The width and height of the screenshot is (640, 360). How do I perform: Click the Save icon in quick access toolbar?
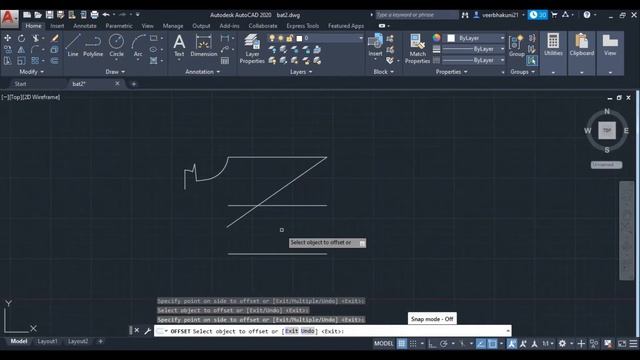tap(49, 15)
